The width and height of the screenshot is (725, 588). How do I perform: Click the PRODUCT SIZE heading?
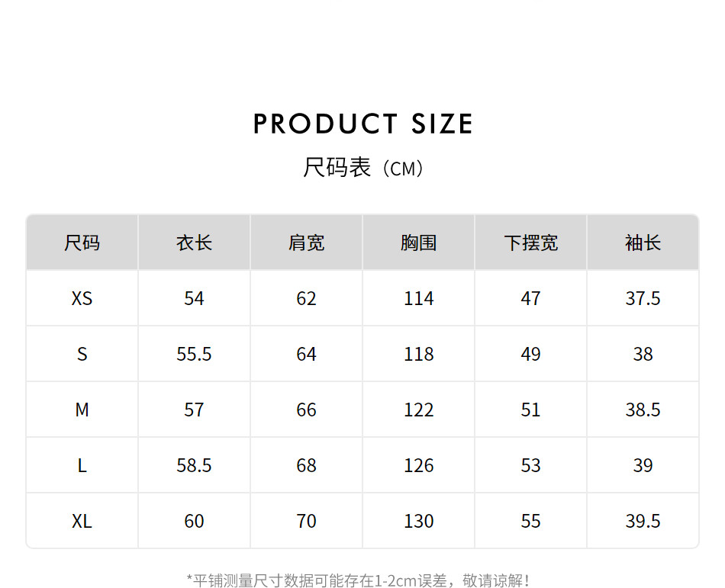(362, 124)
